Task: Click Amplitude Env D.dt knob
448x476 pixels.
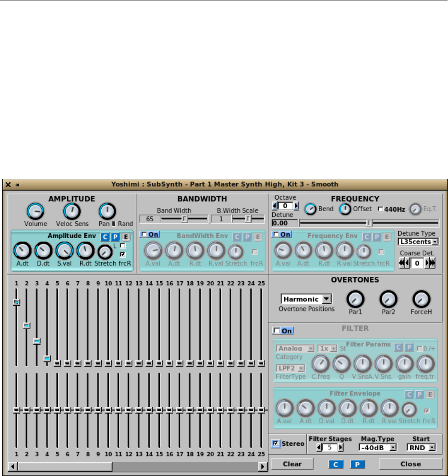Action: coord(43,251)
